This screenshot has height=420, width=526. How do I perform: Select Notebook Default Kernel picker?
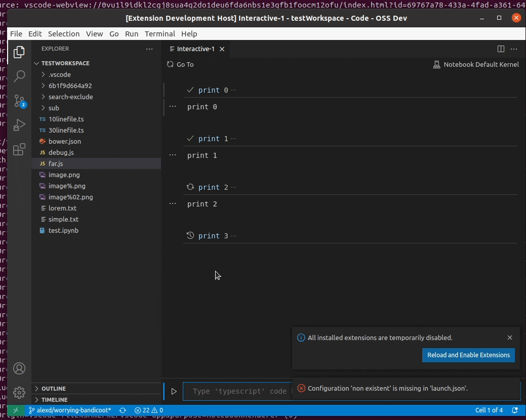point(476,64)
